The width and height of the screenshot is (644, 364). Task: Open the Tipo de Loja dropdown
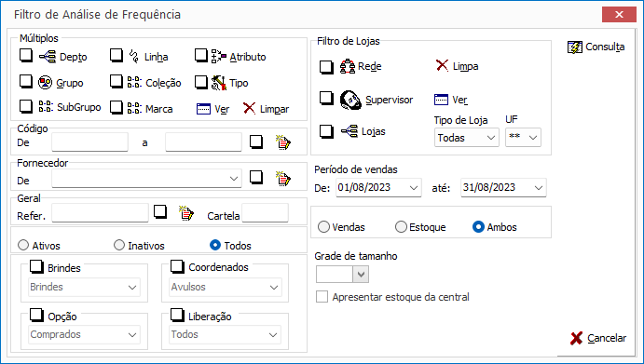pos(467,138)
